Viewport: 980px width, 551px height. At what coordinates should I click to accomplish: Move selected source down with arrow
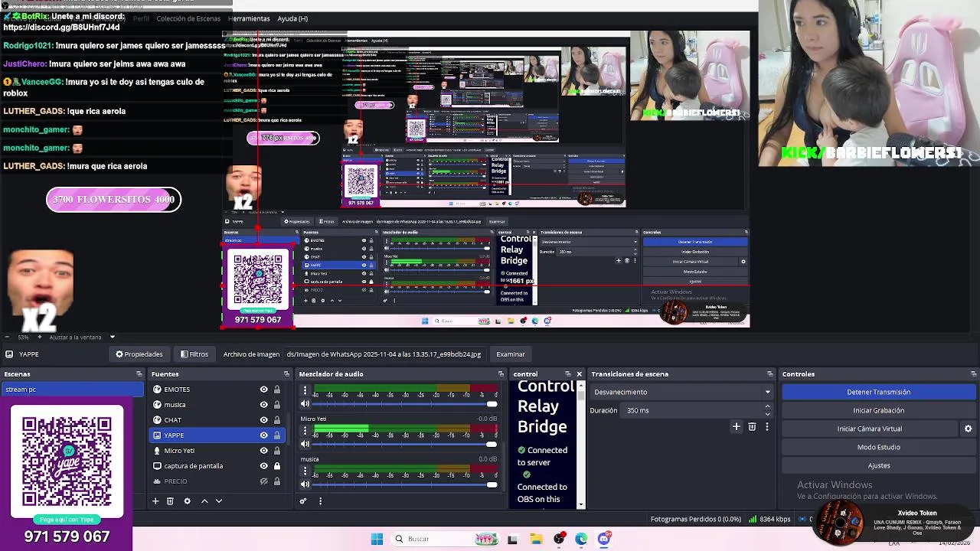[x=219, y=501]
